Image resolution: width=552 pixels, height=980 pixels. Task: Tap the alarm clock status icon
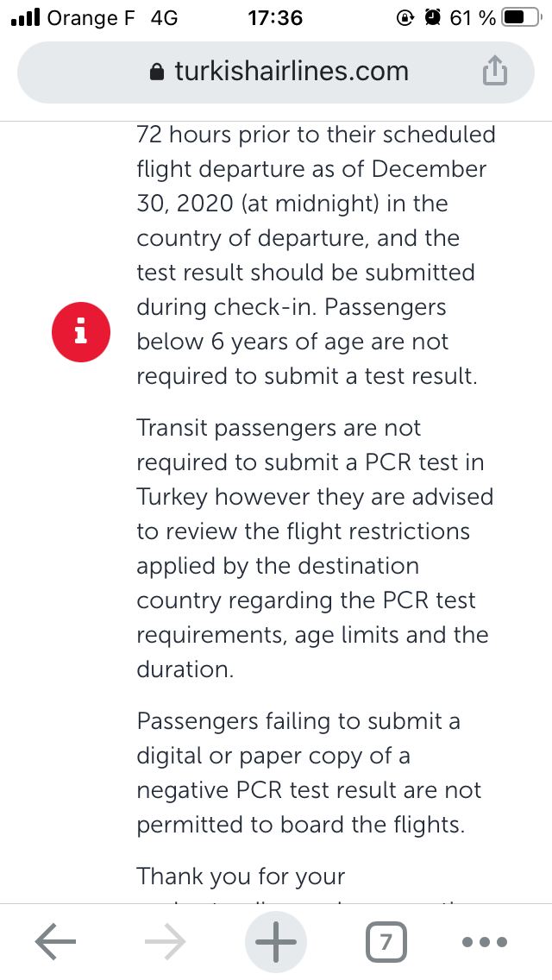pyautogui.click(x=433, y=18)
